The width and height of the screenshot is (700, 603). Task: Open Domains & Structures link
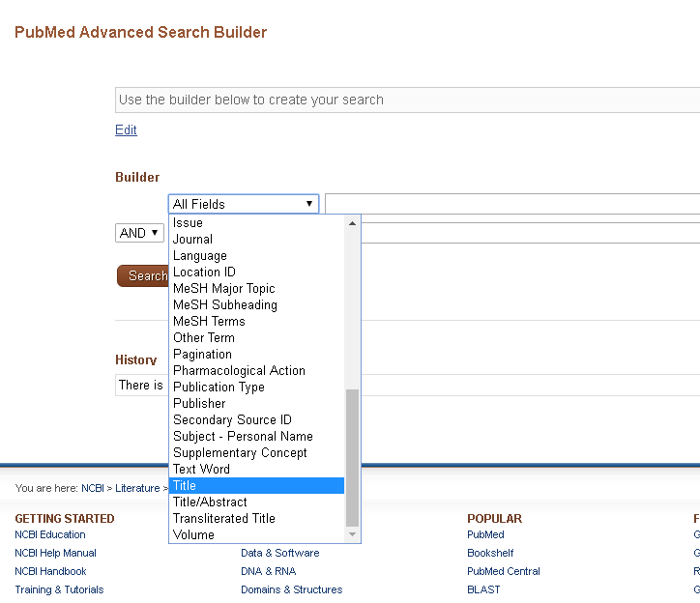(x=292, y=589)
